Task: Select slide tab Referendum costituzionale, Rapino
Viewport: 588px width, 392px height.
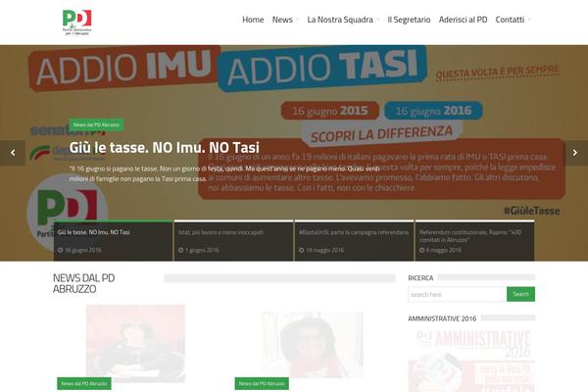Action: coord(474,240)
